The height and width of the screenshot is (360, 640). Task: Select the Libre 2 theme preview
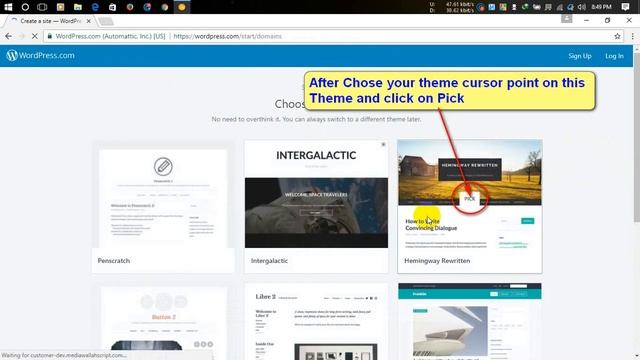316,322
